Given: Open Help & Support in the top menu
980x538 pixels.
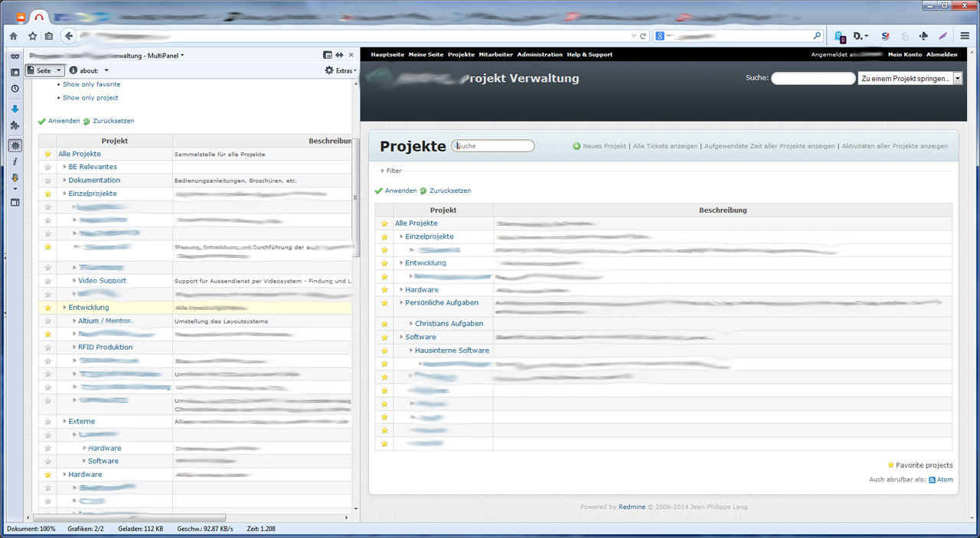Looking at the screenshot, I should point(590,55).
